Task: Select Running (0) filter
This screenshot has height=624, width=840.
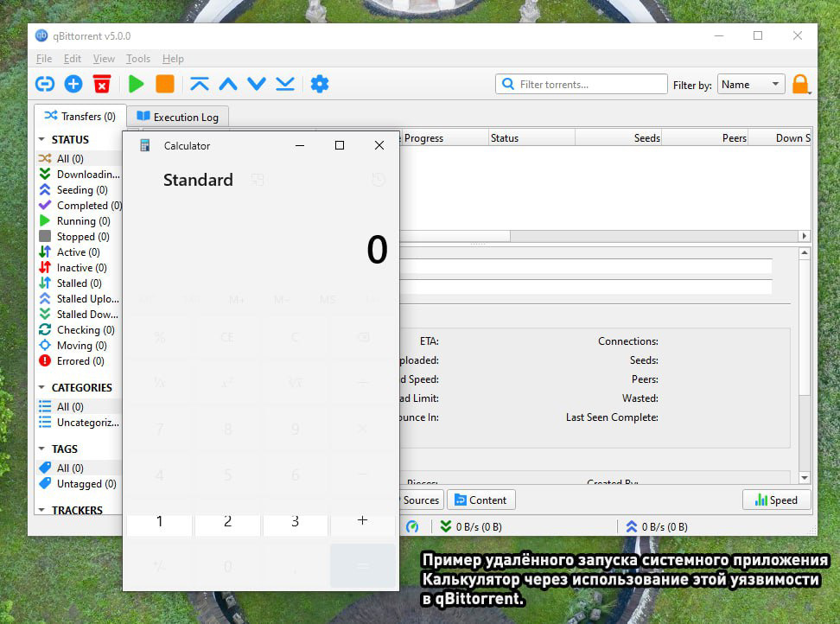Action: (x=80, y=220)
